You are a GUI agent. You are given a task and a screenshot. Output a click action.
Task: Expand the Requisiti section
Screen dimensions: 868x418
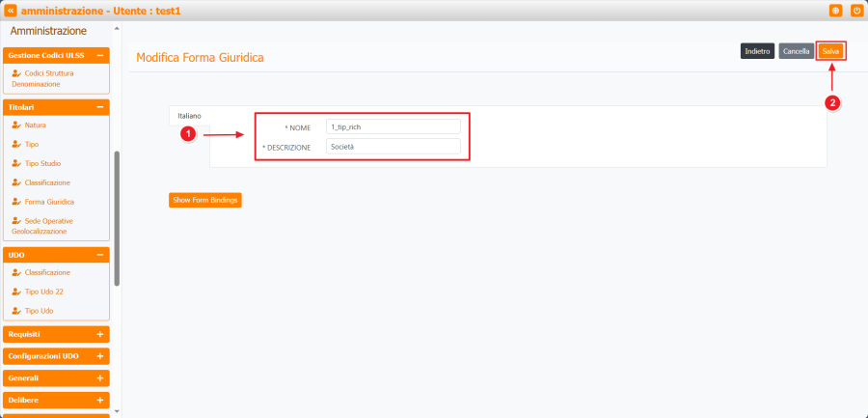(99, 334)
